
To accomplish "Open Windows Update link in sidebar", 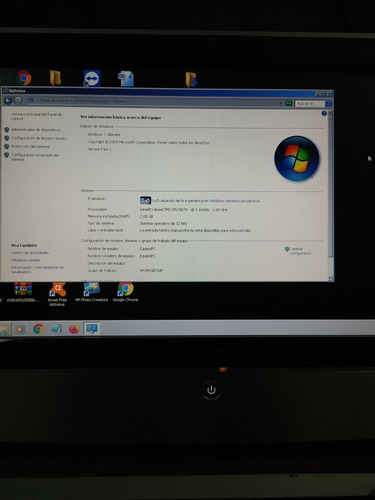I will (26, 260).
